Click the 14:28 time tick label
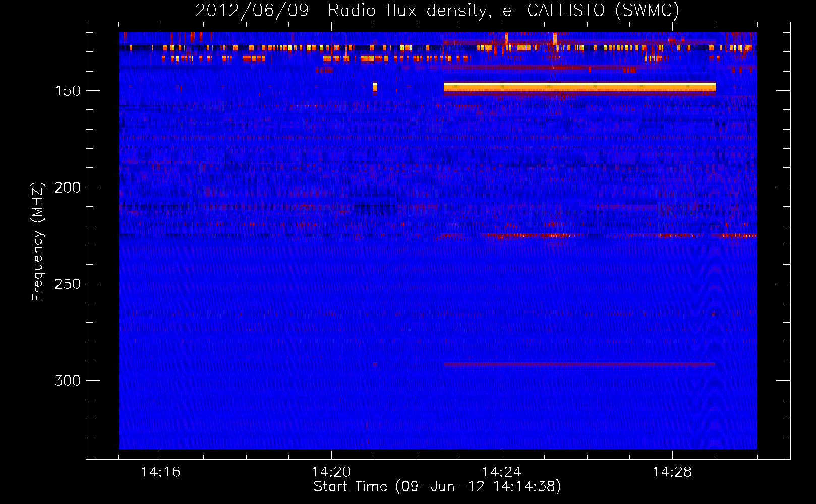This screenshot has width=816, height=504. (672, 472)
